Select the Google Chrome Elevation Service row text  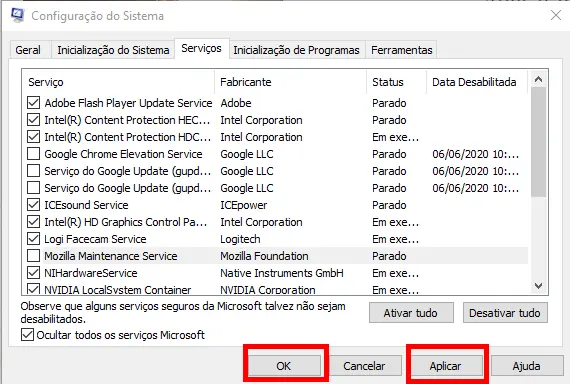123,154
